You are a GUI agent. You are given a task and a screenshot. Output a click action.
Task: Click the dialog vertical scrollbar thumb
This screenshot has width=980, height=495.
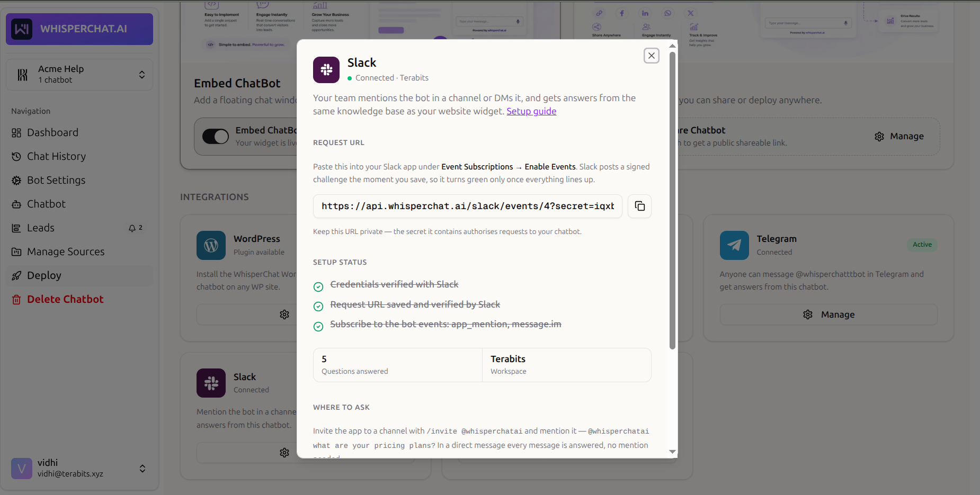click(672, 201)
